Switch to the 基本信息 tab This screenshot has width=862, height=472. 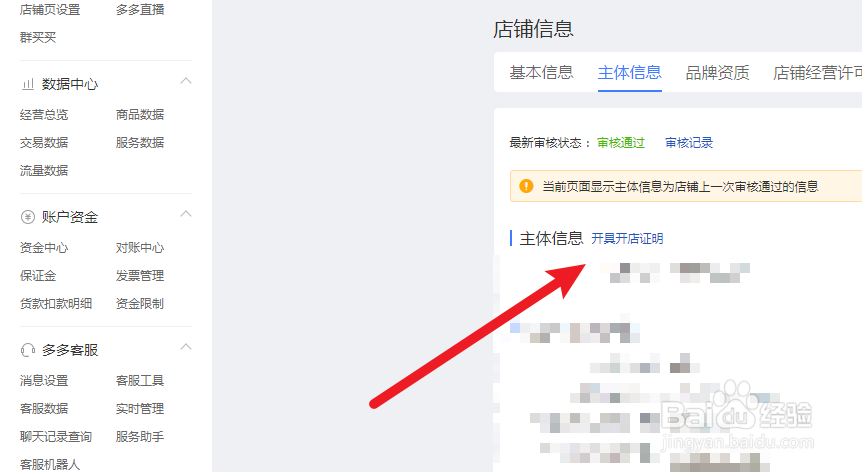click(541, 73)
